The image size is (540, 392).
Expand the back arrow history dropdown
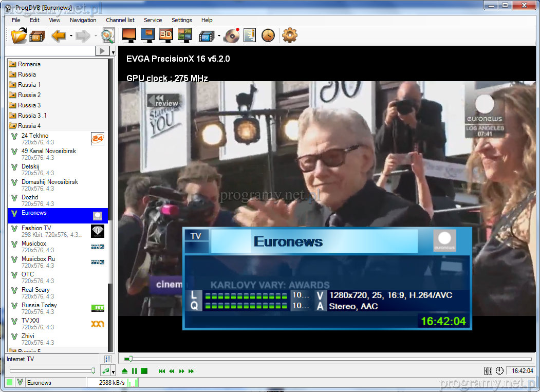pos(71,36)
